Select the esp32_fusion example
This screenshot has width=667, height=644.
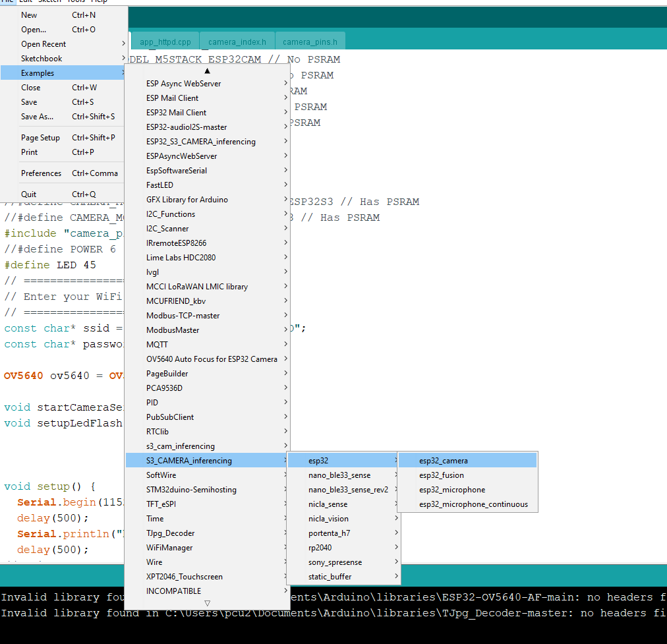pos(441,475)
